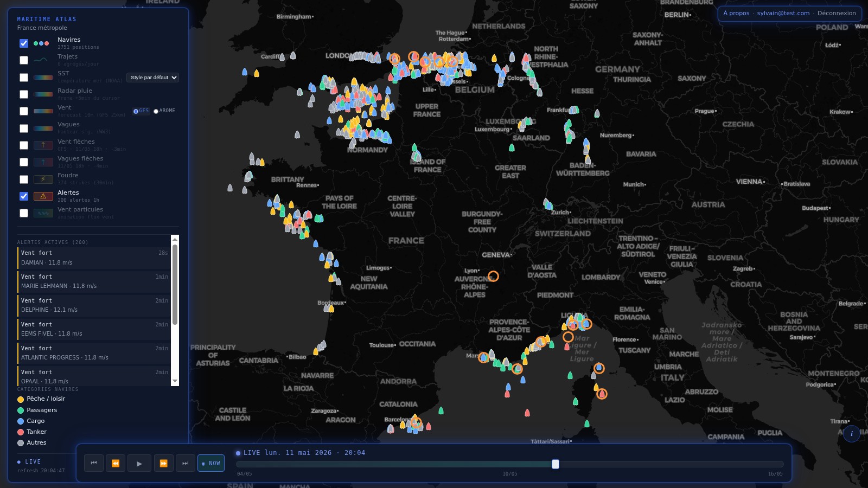Click the Foudre lightning bolt icon
Screen dimensions: 868x488
[x=43, y=179]
